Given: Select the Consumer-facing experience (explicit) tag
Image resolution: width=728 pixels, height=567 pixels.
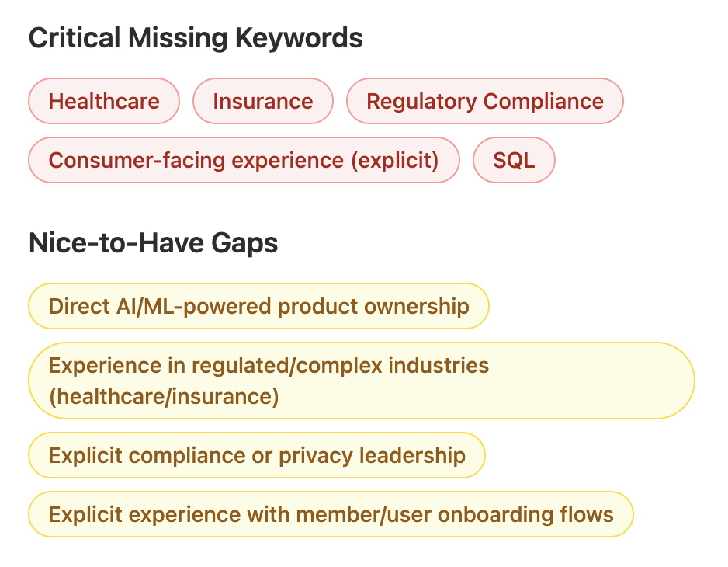Looking at the screenshot, I should pyautogui.click(x=244, y=160).
